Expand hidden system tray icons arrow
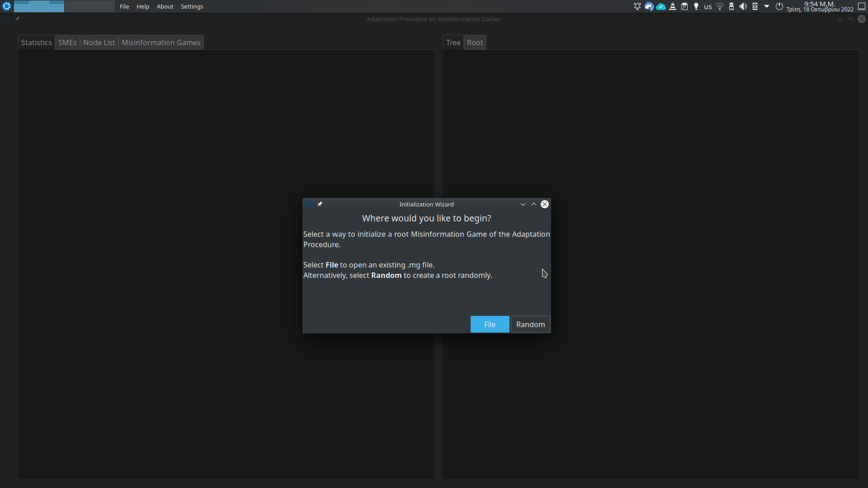This screenshot has width=868, height=488. coord(767,6)
